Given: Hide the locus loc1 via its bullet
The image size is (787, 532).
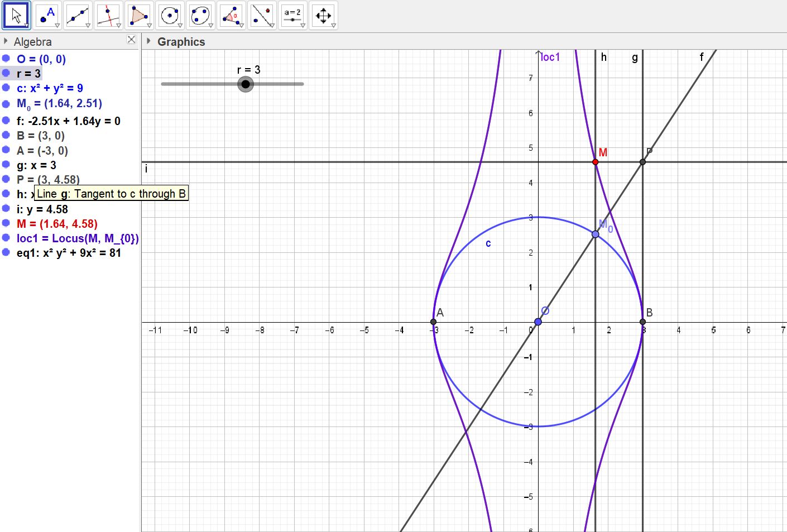Looking at the screenshot, I should 6,238.
